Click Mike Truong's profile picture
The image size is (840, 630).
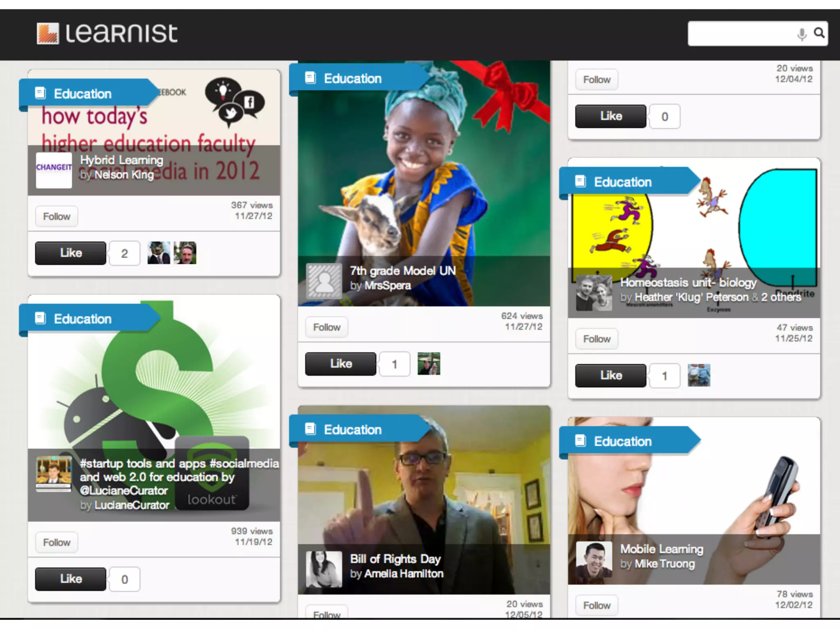(594, 560)
